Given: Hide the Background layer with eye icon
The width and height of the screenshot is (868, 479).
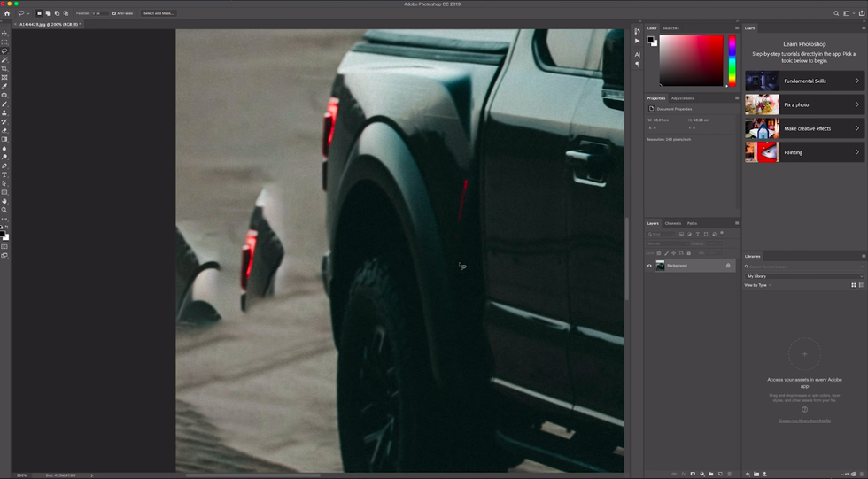Looking at the screenshot, I should pos(649,266).
